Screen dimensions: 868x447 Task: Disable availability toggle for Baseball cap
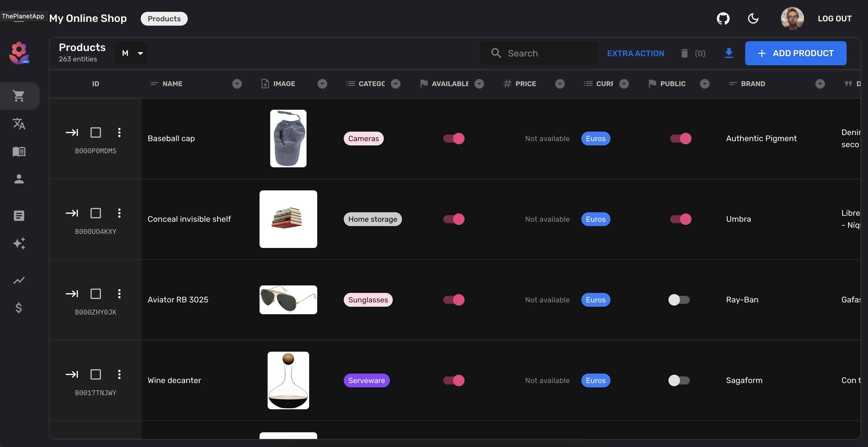[454, 138]
